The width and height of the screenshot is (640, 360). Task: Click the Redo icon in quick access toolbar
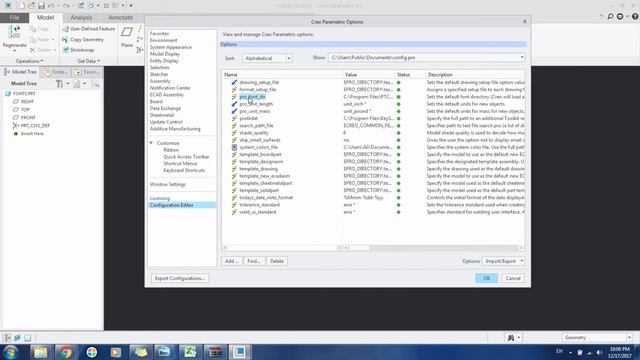click(66, 6)
